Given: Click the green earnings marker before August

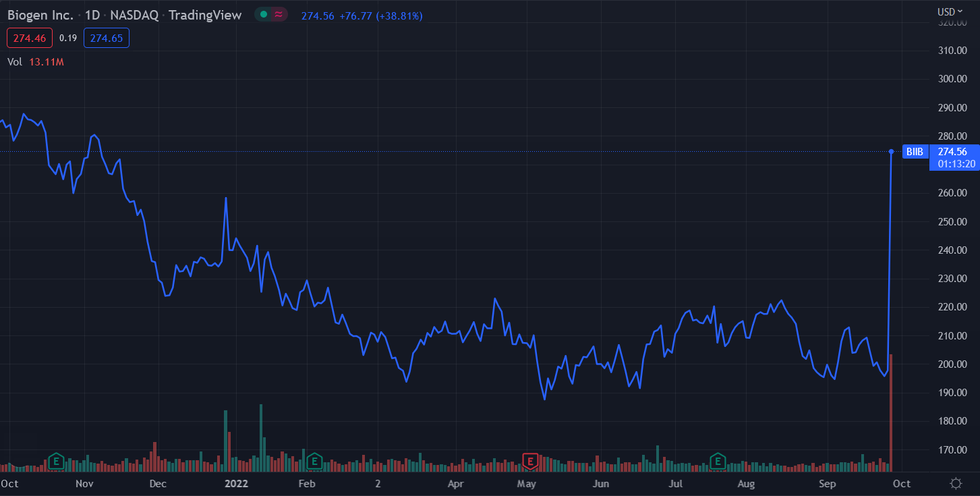Looking at the screenshot, I should (718, 462).
